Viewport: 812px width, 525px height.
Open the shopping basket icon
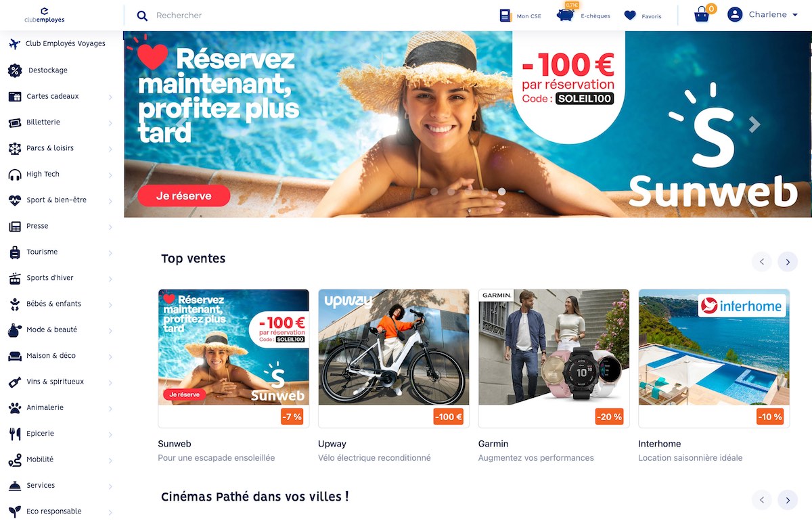[702, 14]
